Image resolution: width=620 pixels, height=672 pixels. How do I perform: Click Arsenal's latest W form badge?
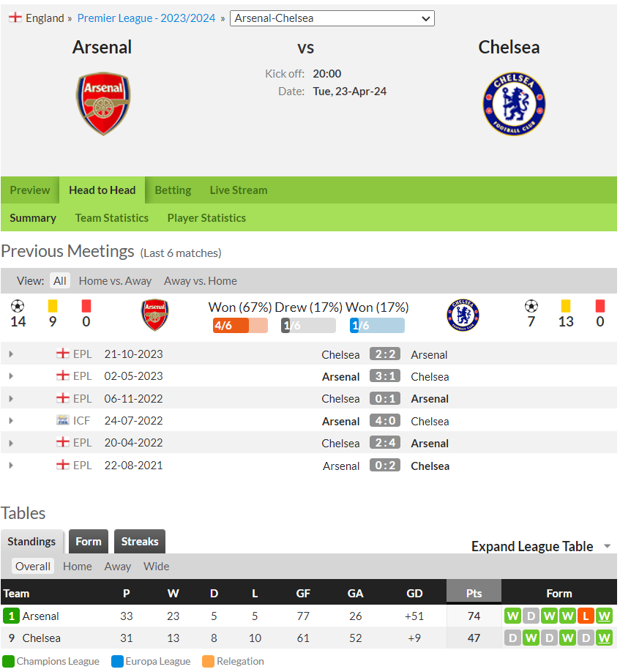pyautogui.click(x=604, y=616)
